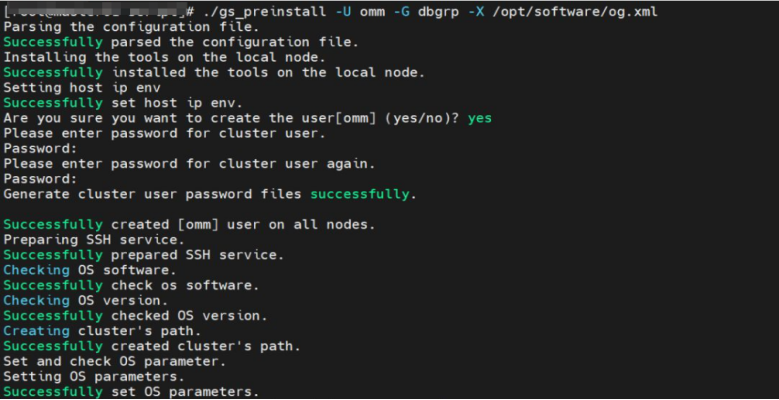Screen dimensions: 779x400
Task: Click 'Set and check OS parameter.' line
Action: click(115, 361)
